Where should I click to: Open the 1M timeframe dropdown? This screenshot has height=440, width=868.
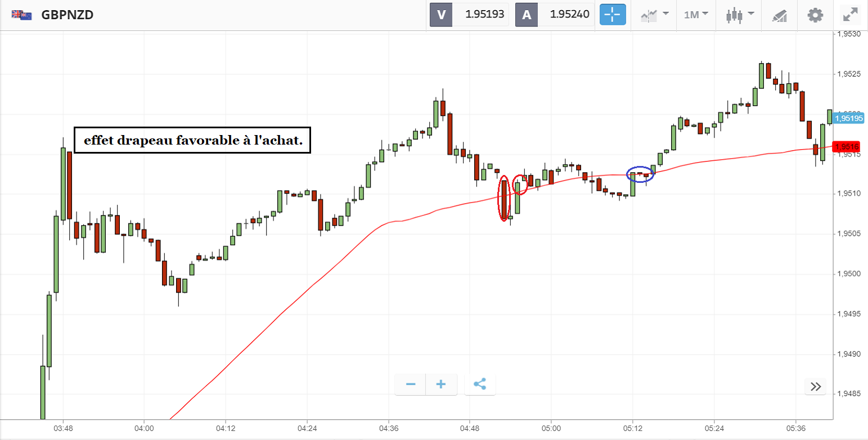[x=696, y=15]
